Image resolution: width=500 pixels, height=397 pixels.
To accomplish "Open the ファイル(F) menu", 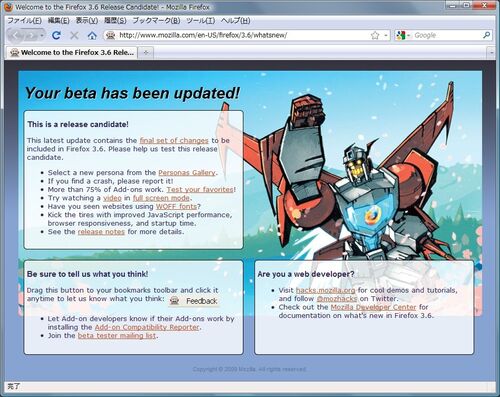I will coord(24,21).
